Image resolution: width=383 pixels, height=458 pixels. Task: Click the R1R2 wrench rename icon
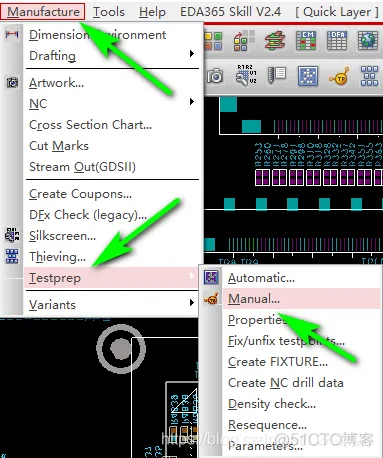(246, 75)
